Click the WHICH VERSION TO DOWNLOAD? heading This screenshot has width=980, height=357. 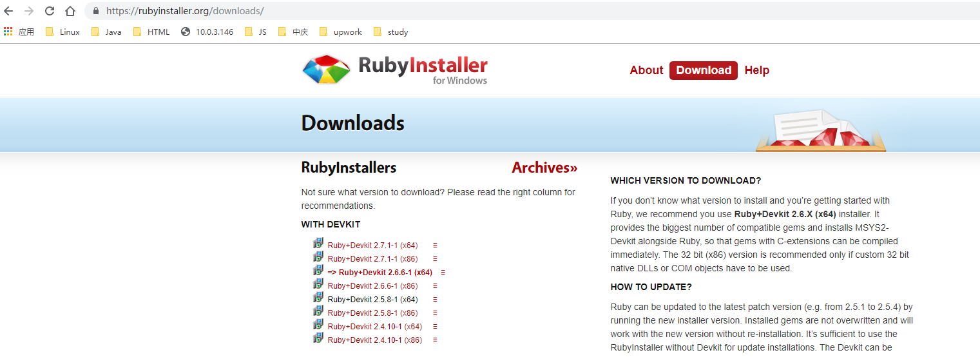[x=686, y=180]
